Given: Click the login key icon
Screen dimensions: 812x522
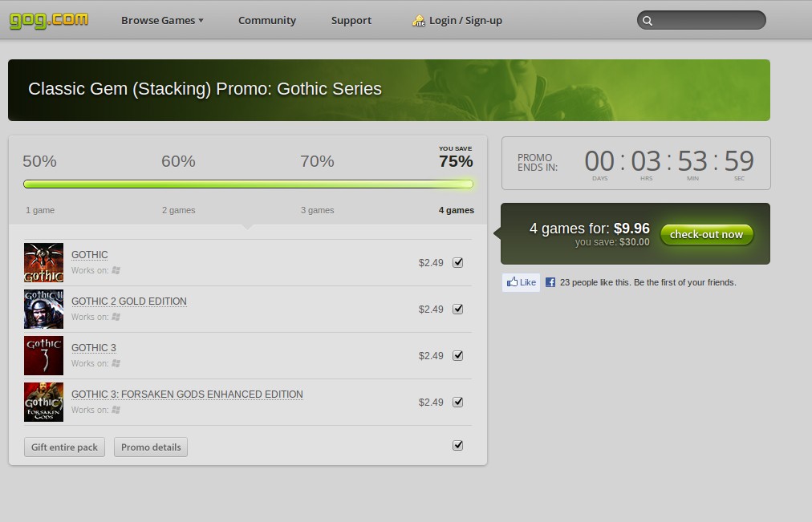Looking at the screenshot, I should click(x=418, y=21).
